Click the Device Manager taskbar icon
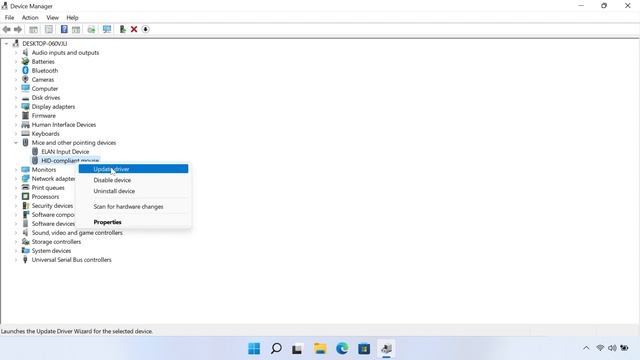This screenshot has width=640, height=360. click(386, 349)
